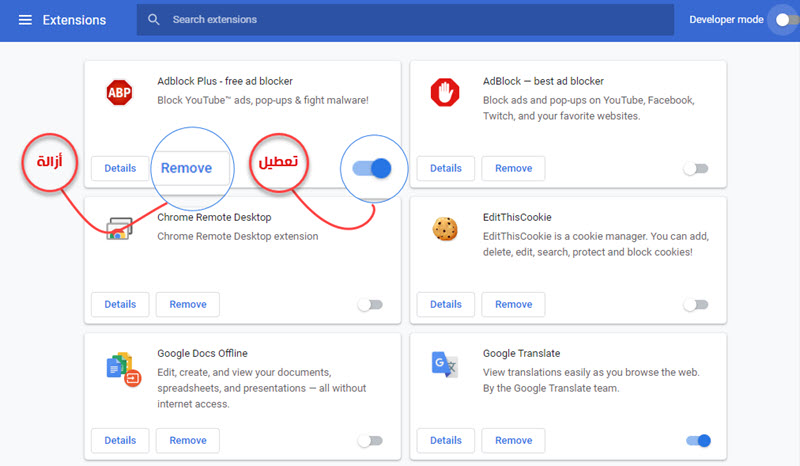This screenshot has height=466, width=800.
Task: Click 'AdBlock — best ad blocker' title
Action: [x=543, y=81]
